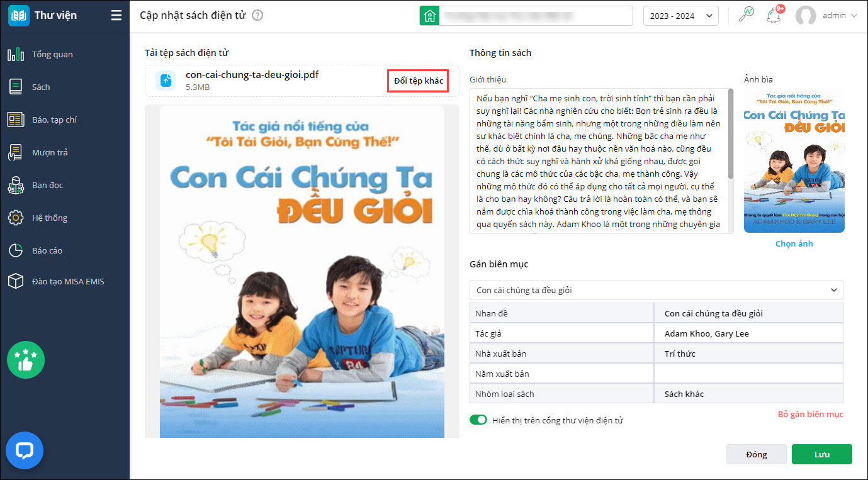This screenshot has width=868, height=480.
Task: Click the blue upload file icon
Action: click(x=166, y=81)
